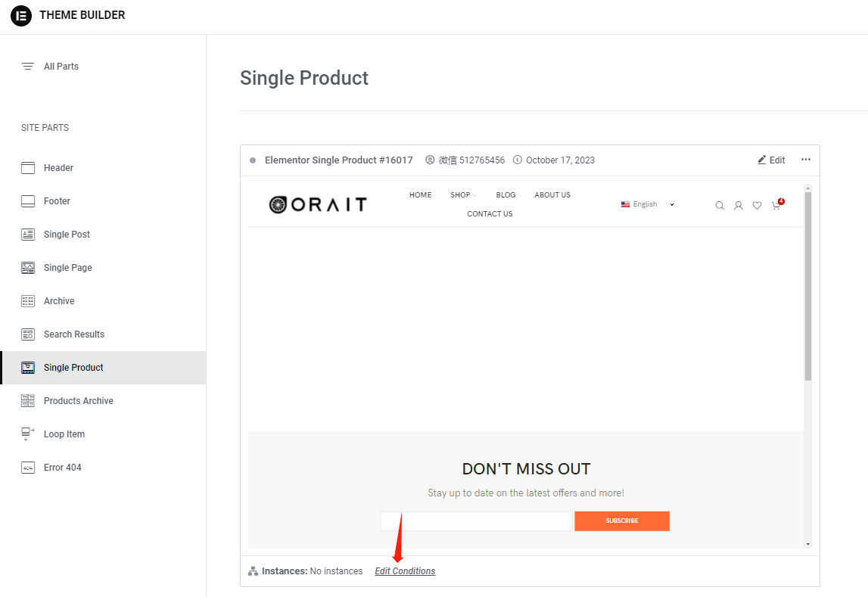
Task: Select the Single Product menu item
Action: [73, 368]
